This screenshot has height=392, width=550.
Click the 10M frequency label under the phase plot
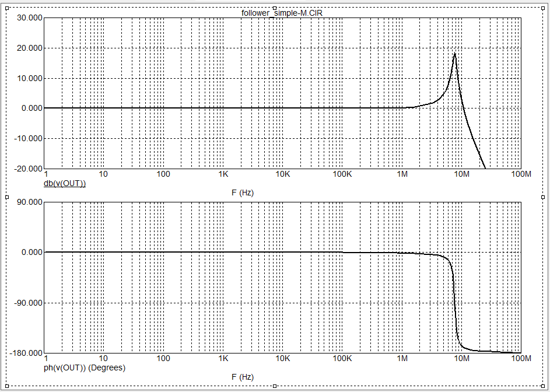[462, 358]
